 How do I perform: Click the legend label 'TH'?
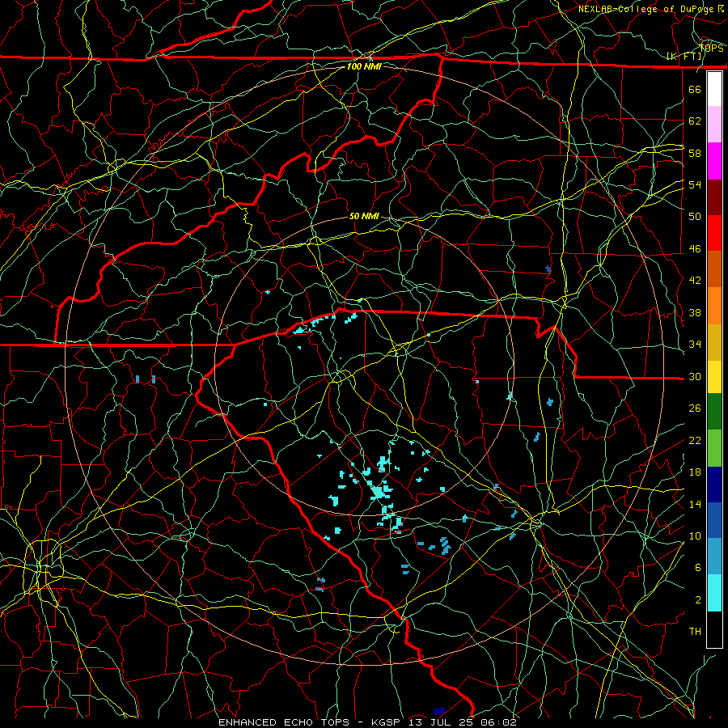[x=695, y=632]
